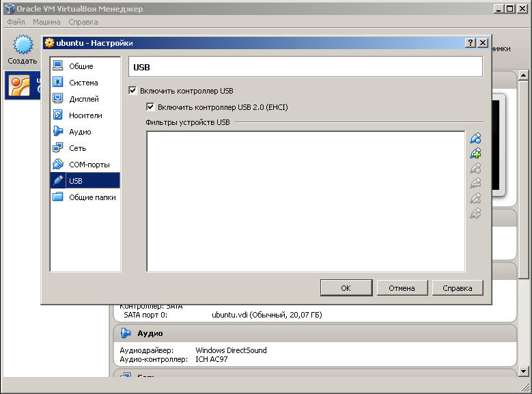This screenshot has width=532, height=394.
Task: Click the disabled edit USB filter icon
Action: point(475,169)
